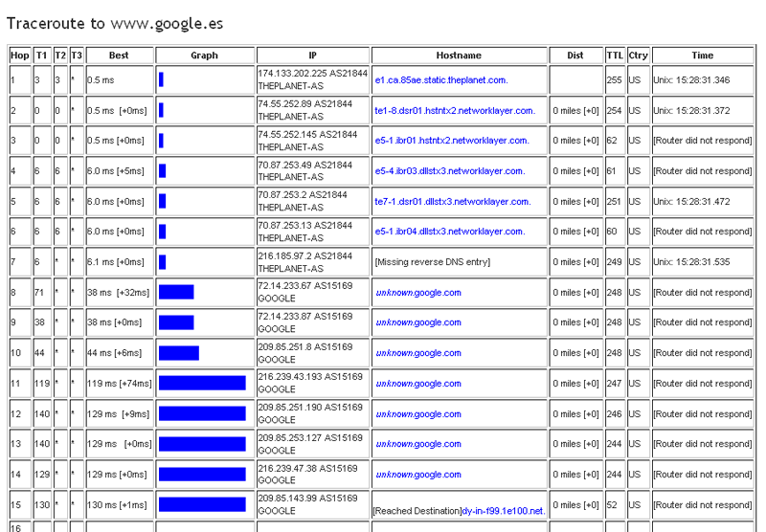The height and width of the screenshot is (532, 766).
Task: Click the blue latency bar for hop 10
Action: pyautogui.click(x=179, y=353)
